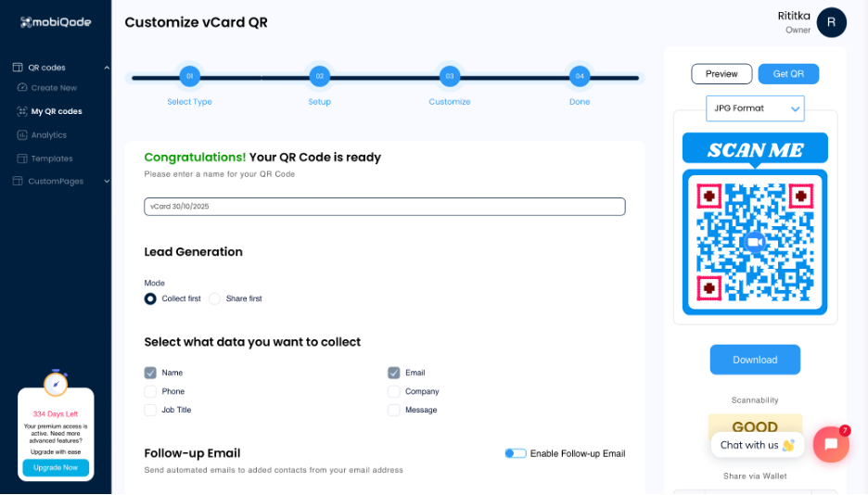Open the JPG Format dropdown
Viewport: 868px width, 495px height.
tap(755, 108)
